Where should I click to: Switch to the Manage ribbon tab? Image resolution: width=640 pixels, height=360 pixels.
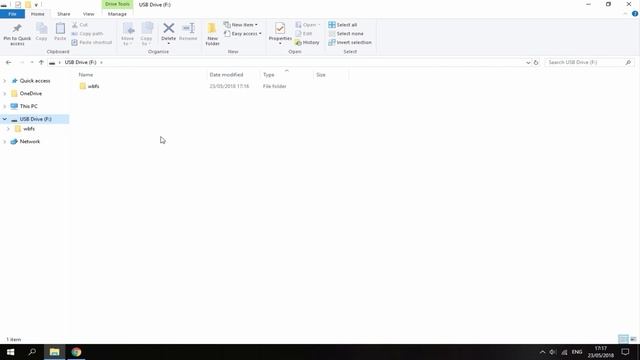click(x=117, y=14)
